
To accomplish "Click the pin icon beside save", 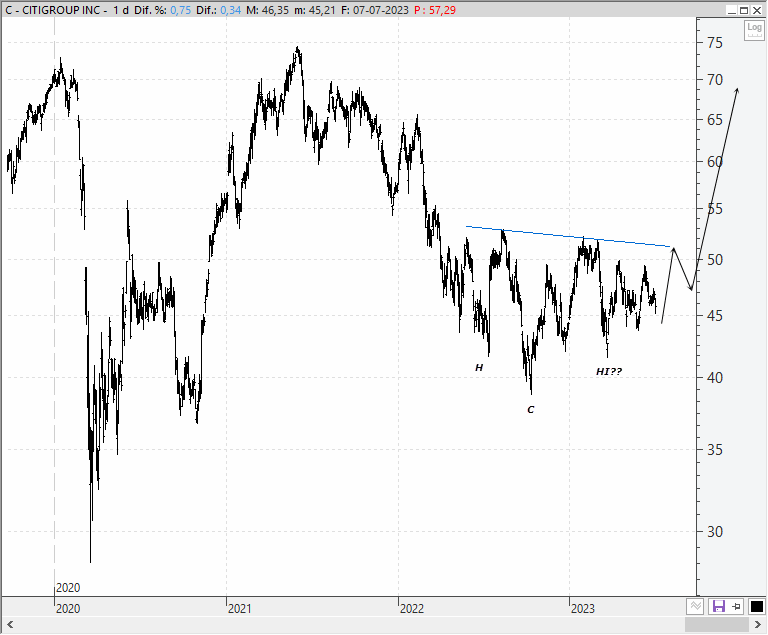I will 736,607.
